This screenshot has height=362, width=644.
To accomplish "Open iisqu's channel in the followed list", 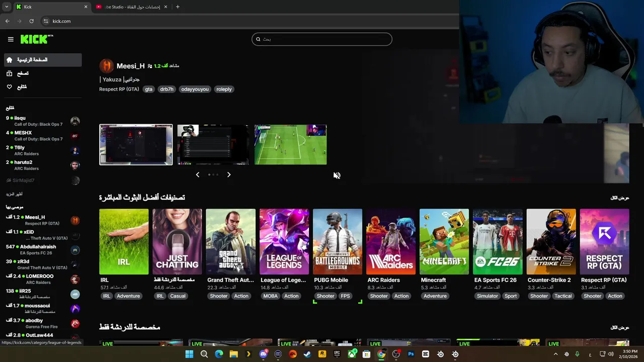I will point(43,121).
